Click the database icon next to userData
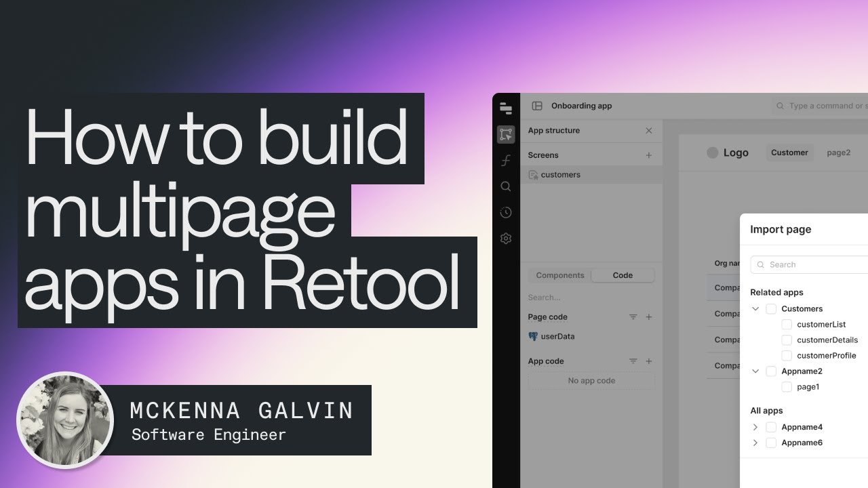This screenshot has height=488, width=868. tap(533, 336)
